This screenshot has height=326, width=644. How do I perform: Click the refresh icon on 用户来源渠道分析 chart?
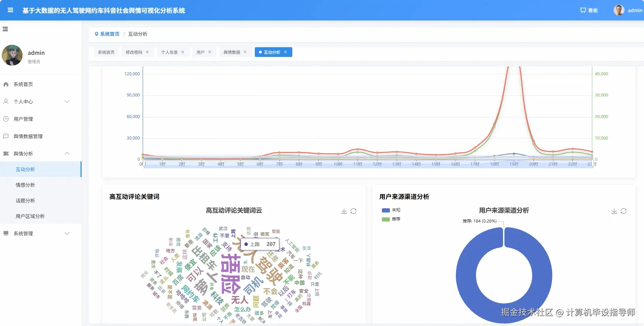point(624,211)
